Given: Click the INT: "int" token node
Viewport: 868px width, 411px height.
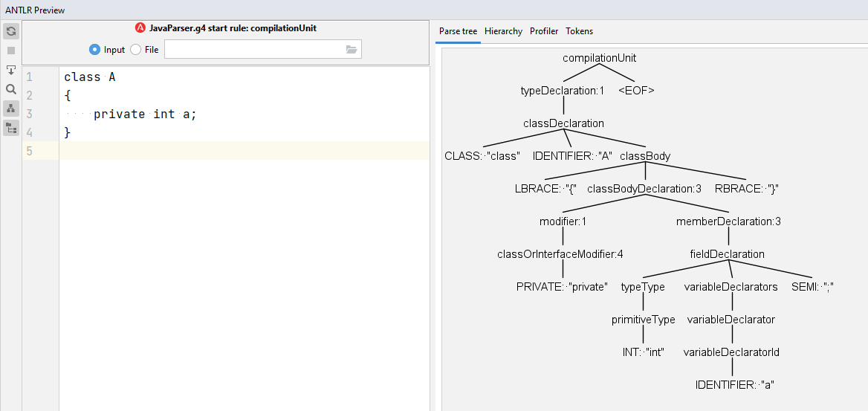Looking at the screenshot, I should point(644,352).
